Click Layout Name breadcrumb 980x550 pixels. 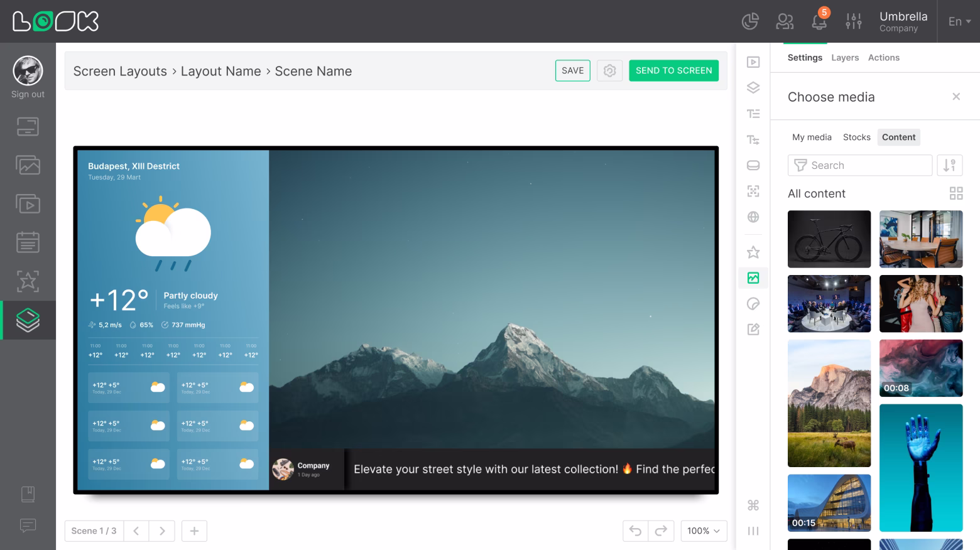220,71
